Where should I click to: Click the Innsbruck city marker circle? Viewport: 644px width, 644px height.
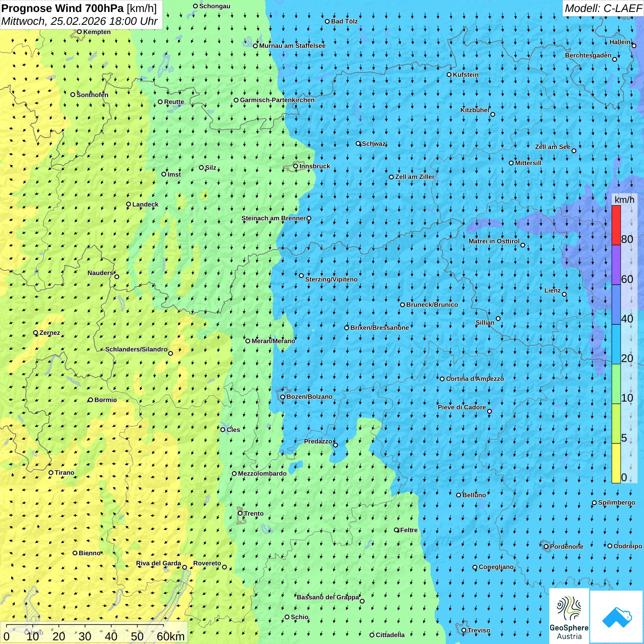296,166
